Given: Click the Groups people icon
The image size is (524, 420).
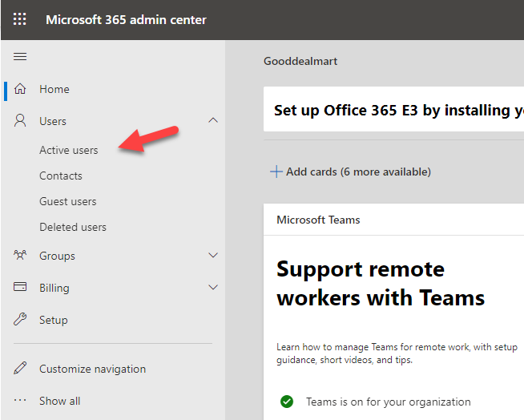Looking at the screenshot, I should [x=20, y=256].
